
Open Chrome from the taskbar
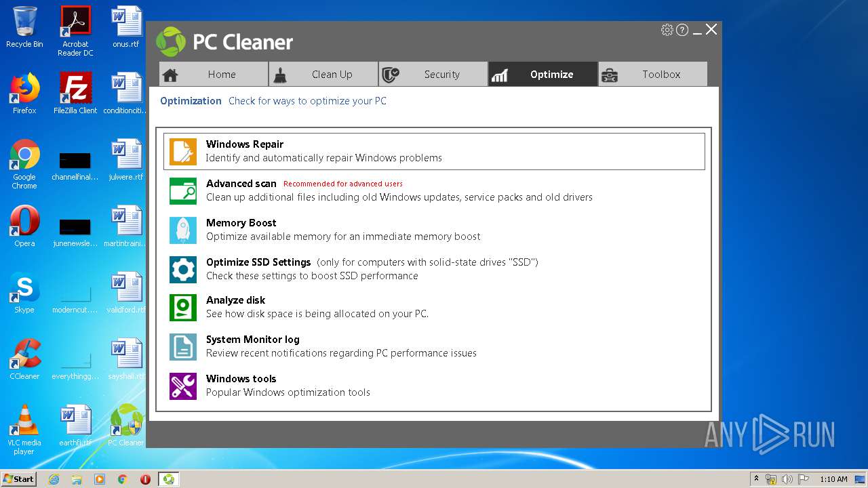(x=123, y=479)
